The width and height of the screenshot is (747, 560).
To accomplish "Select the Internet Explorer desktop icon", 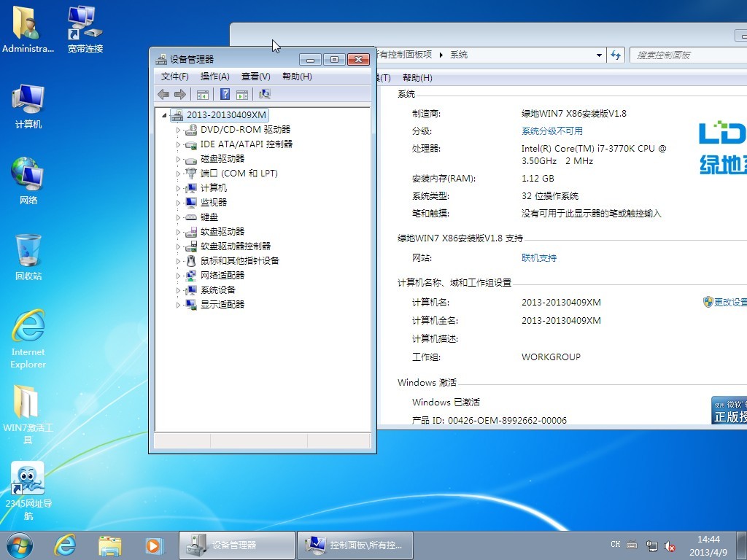I will tap(28, 338).
